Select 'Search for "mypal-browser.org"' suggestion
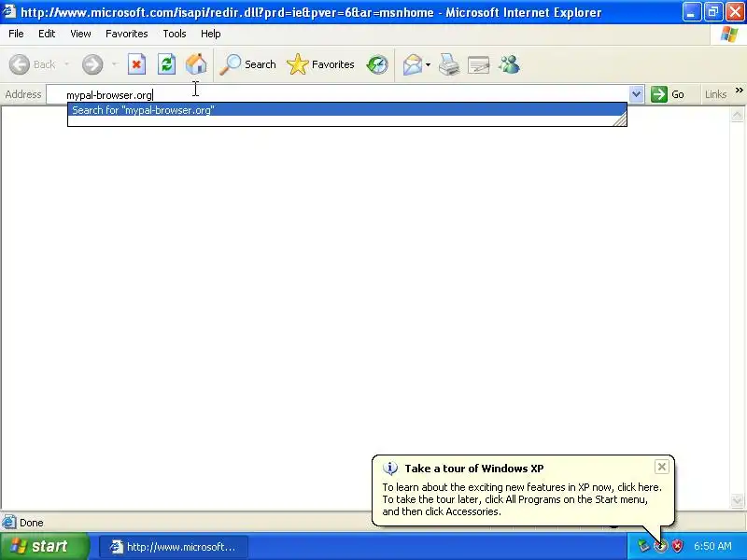747x560 pixels. [x=346, y=110]
